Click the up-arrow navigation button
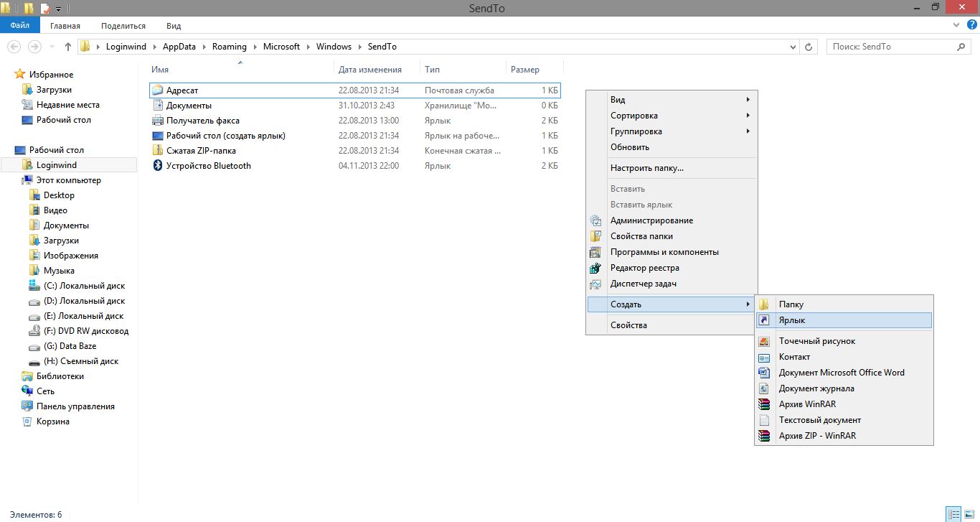This screenshot has width=980, height=522. pyautogui.click(x=68, y=47)
